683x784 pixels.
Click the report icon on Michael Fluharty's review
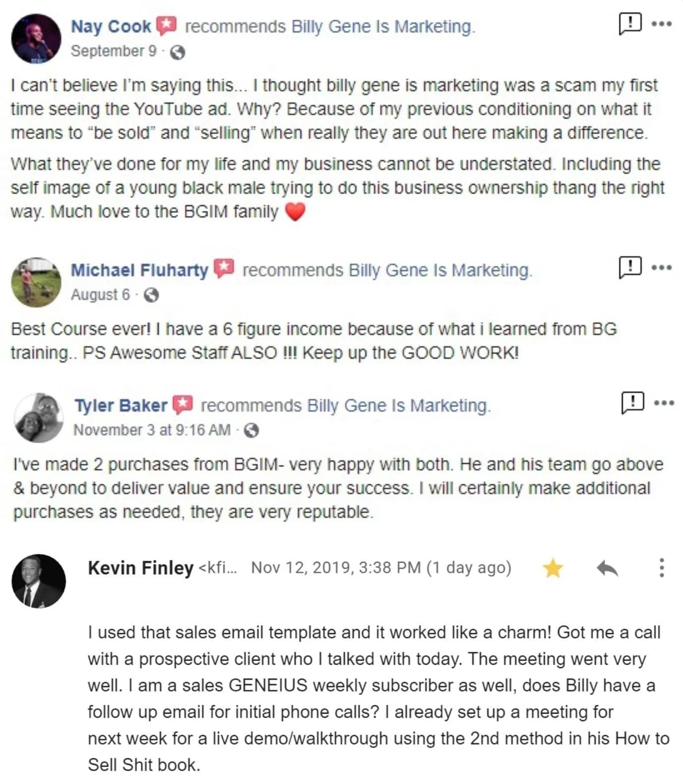tap(630, 267)
